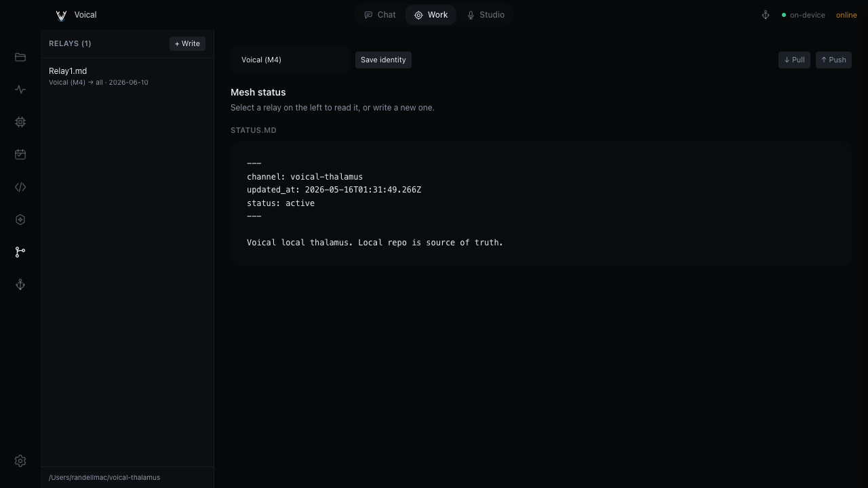Viewport: 868px width, 488px height.
Task: Open the Relay1.md relay entry
Action: tap(127, 76)
